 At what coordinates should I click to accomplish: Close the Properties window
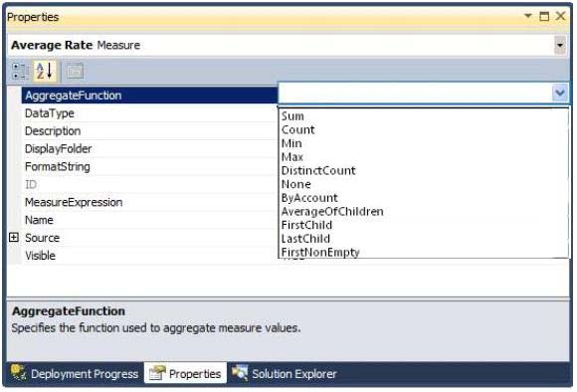[x=560, y=16]
